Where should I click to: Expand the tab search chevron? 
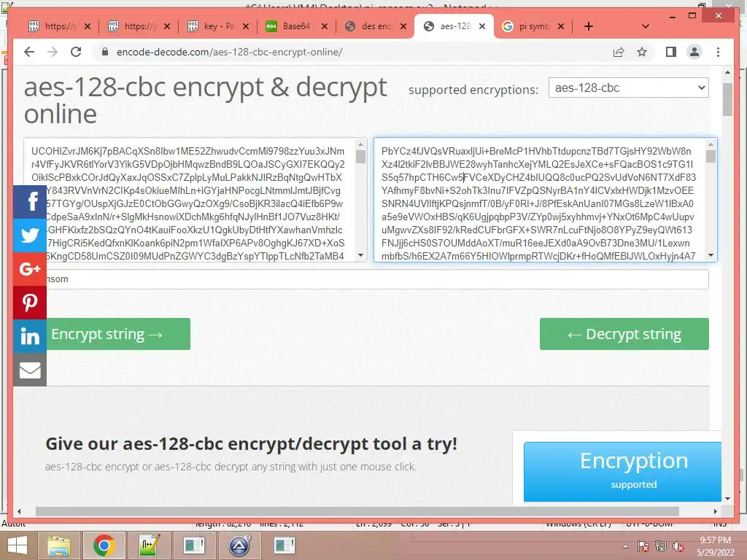pyautogui.click(x=645, y=26)
